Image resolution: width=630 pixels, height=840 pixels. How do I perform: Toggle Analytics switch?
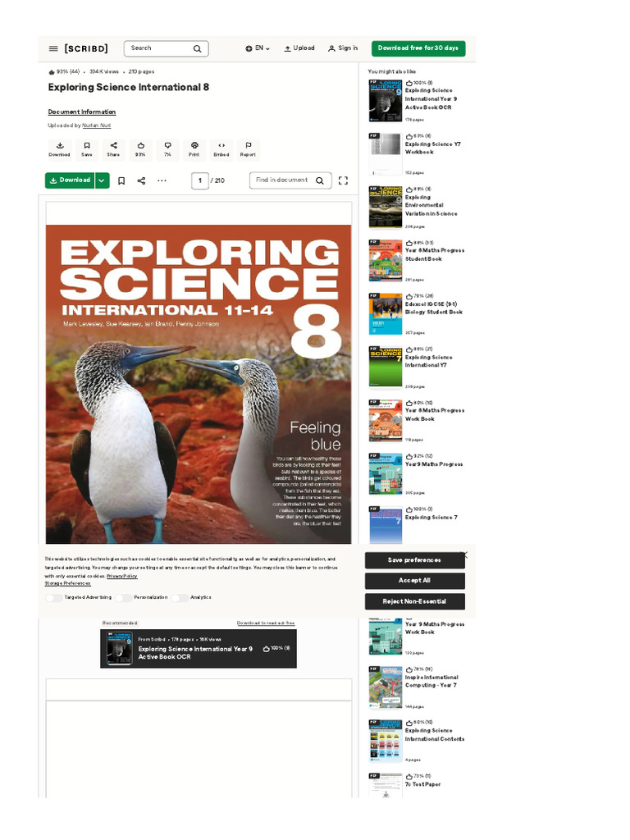tap(180, 597)
